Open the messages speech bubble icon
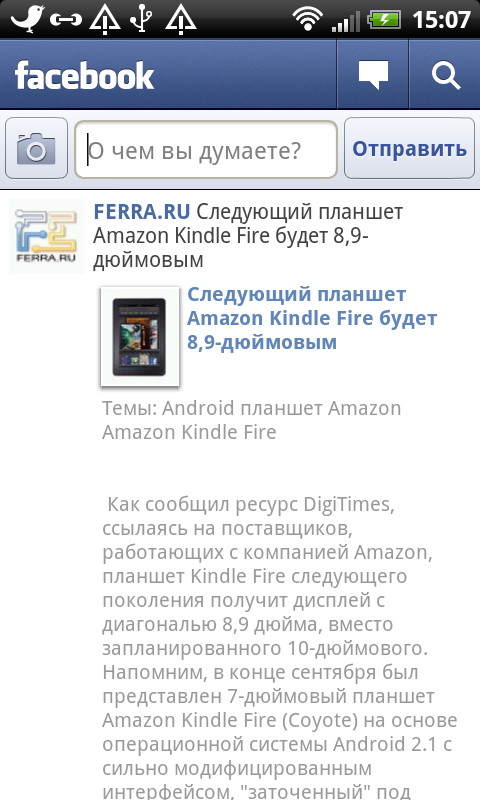The image size is (480, 800). click(373, 75)
